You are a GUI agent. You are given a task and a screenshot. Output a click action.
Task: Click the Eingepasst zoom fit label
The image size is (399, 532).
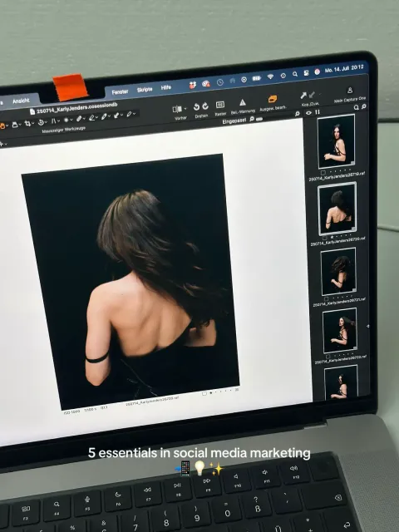pyautogui.click(x=234, y=121)
